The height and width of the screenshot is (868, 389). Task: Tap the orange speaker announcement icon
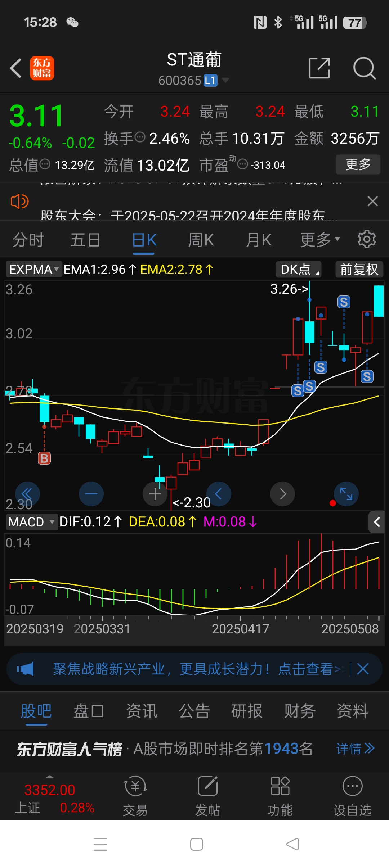19,201
